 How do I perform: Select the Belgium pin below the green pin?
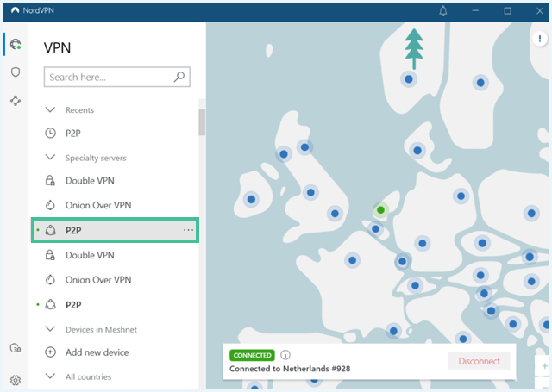pos(376,229)
